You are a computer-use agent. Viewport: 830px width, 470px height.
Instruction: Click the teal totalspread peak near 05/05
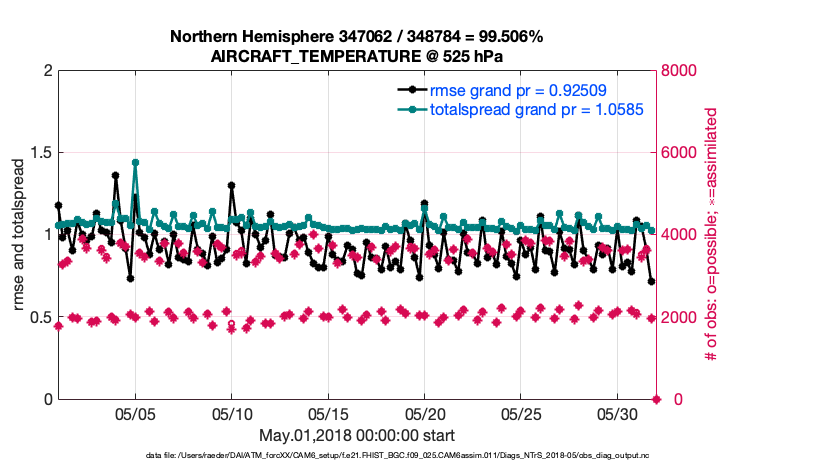[x=135, y=162]
